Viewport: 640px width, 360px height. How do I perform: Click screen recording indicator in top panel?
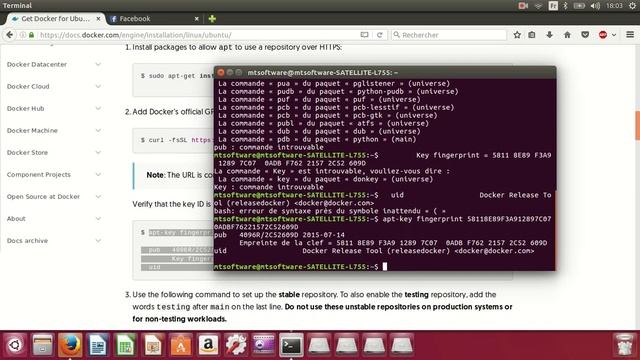523,6
